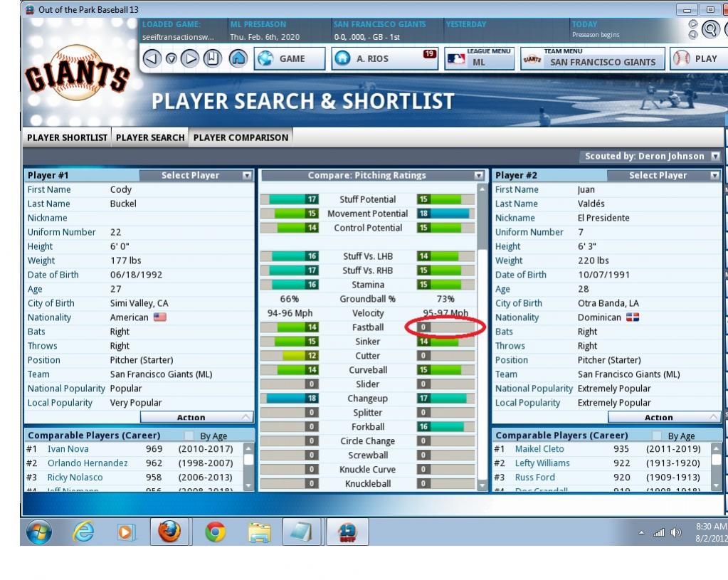This screenshot has width=728, height=580.
Task: Open the Ivan Nova comparable player link
Action: 68,449
